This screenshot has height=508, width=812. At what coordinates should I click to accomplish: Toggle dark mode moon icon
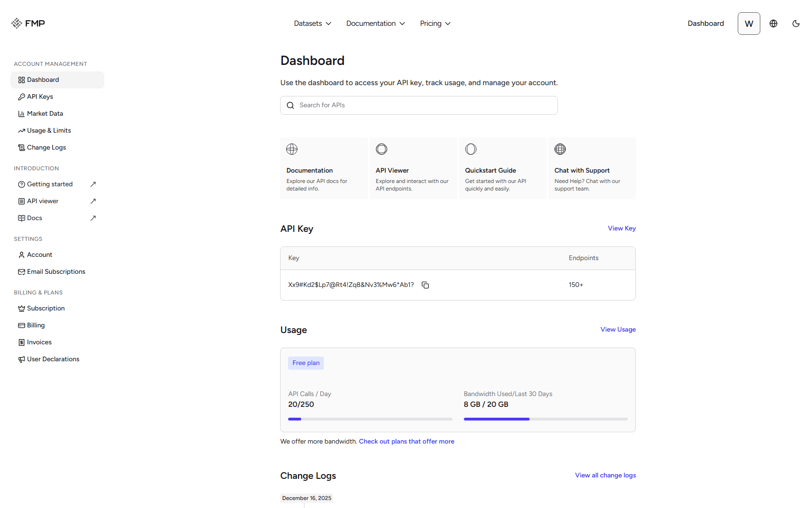[796, 24]
